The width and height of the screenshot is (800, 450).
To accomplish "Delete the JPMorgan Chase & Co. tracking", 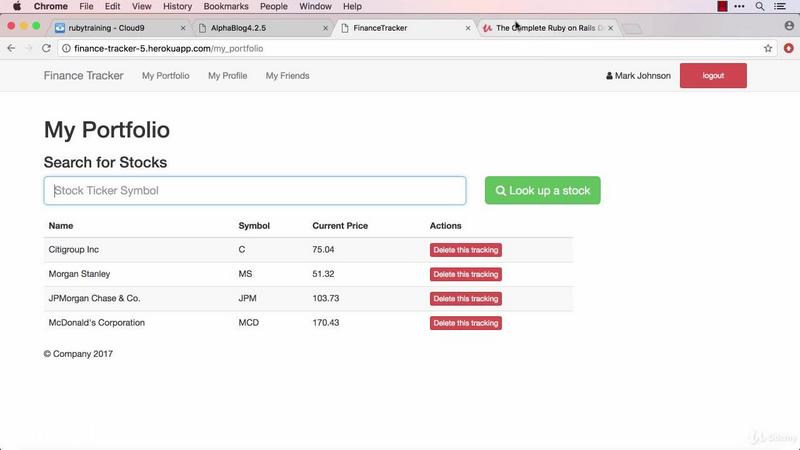I will [x=465, y=298].
